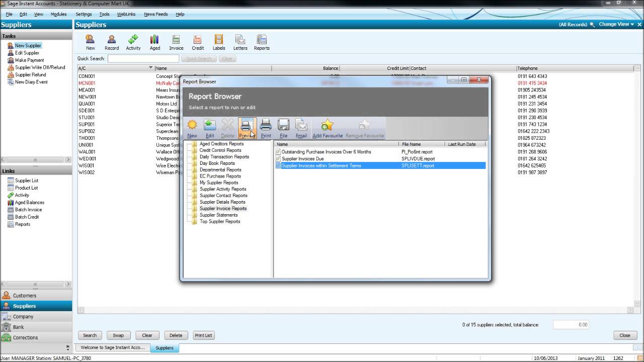Click the Add Favourite star icon
Screen dimensions: 644x362
pos(328,125)
